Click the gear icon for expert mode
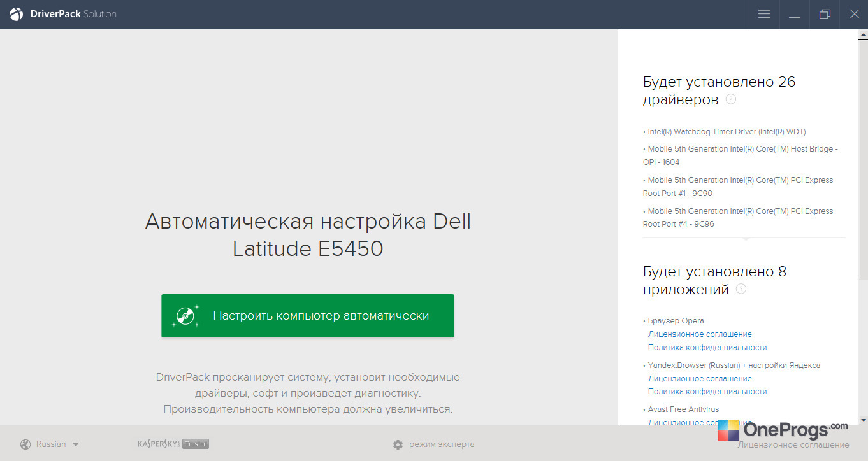The height and width of the screenshot is (461, 868). 398,444
